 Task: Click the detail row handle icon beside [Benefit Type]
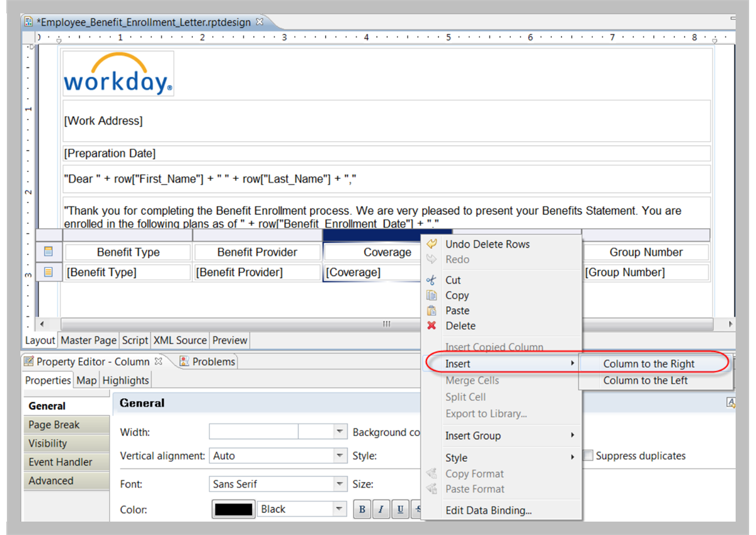[49, 272]
